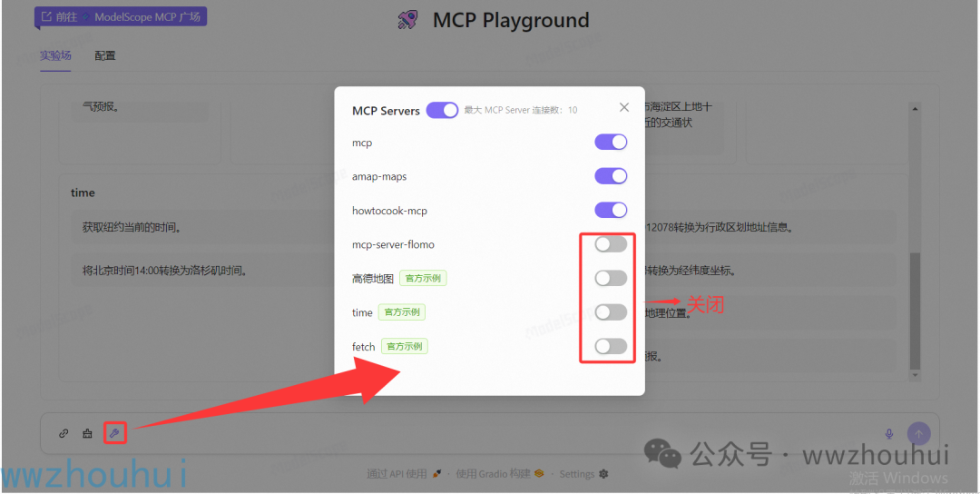Disable the howtocook-mcp toggle
980x494 pixels.
[611, 210]
